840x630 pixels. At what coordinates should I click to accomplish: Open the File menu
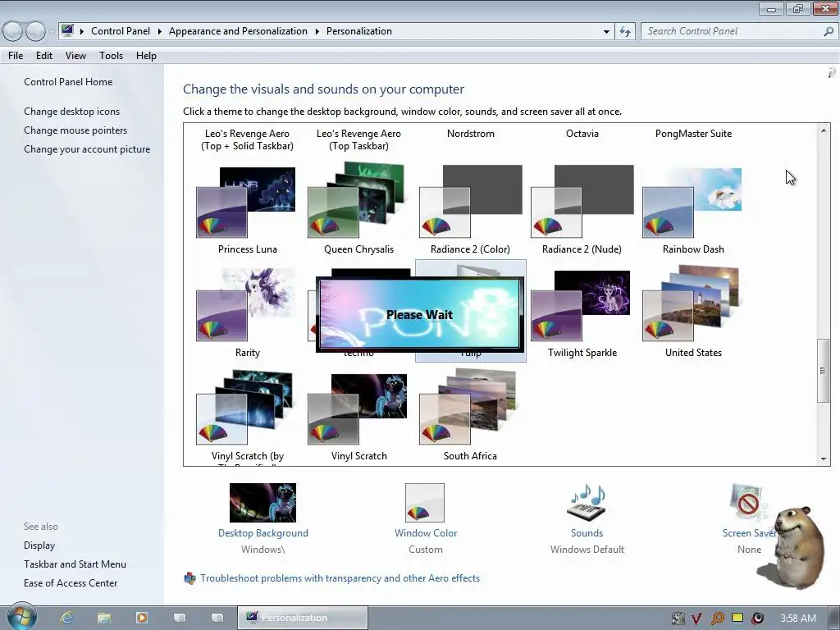tap(16, 56)
